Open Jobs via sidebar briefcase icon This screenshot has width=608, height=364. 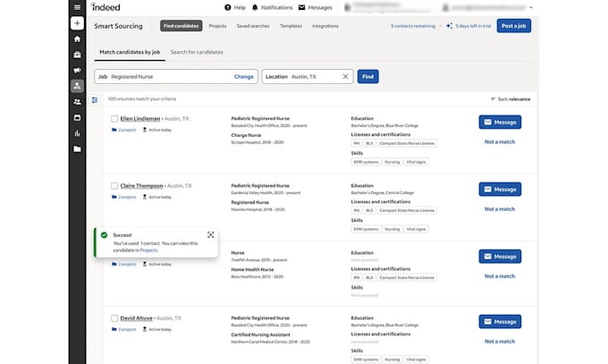77,55
